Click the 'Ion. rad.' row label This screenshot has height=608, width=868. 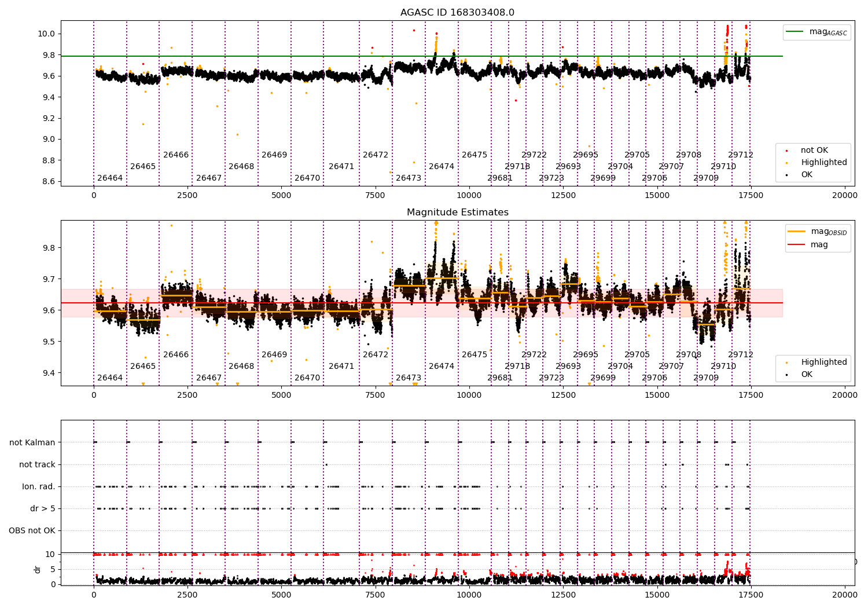tap(39, 486)
